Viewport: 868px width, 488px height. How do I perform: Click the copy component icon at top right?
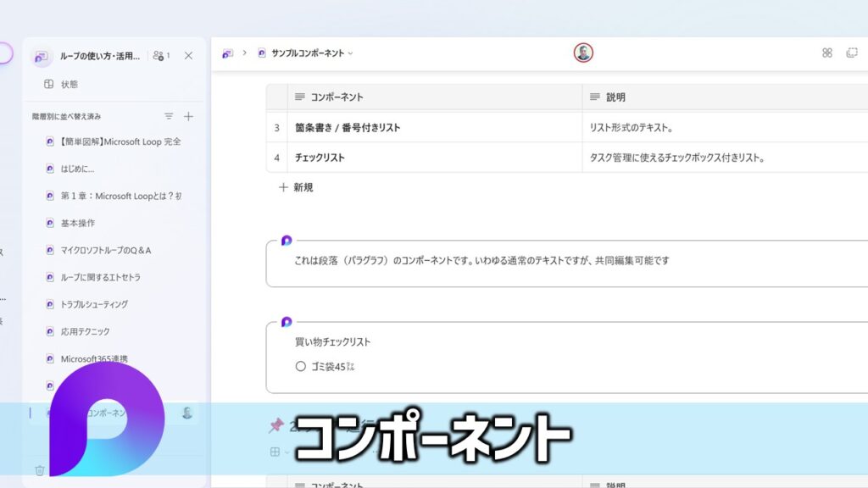851,53
